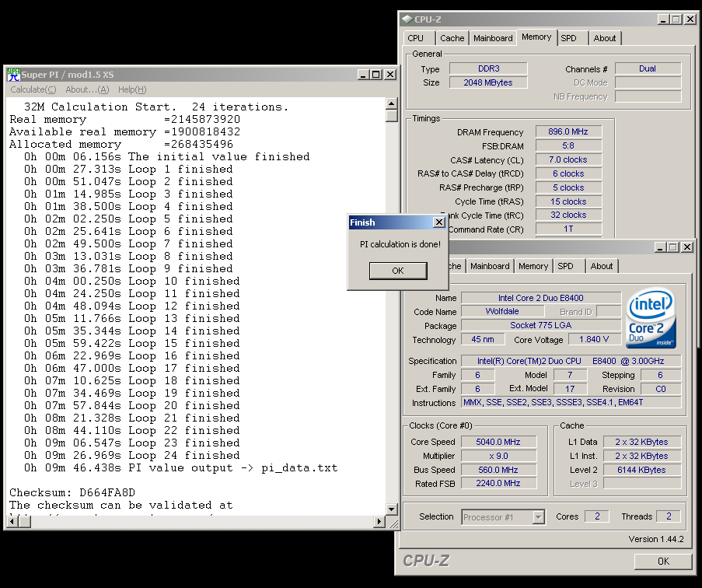Open Mainboard tab in front CPU-Z window
Screen dimensions: 702x588
pyautogui.click(x=490, y=266)
